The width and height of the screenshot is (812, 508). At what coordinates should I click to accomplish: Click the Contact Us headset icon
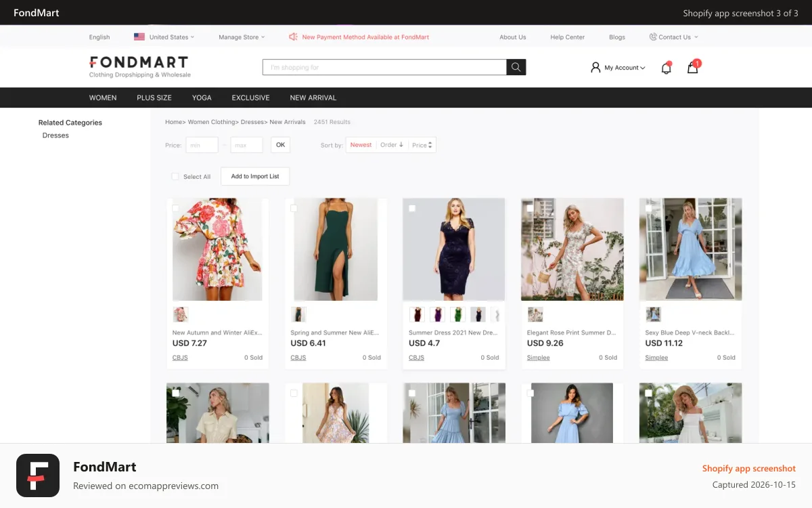[x=653, y=37]
